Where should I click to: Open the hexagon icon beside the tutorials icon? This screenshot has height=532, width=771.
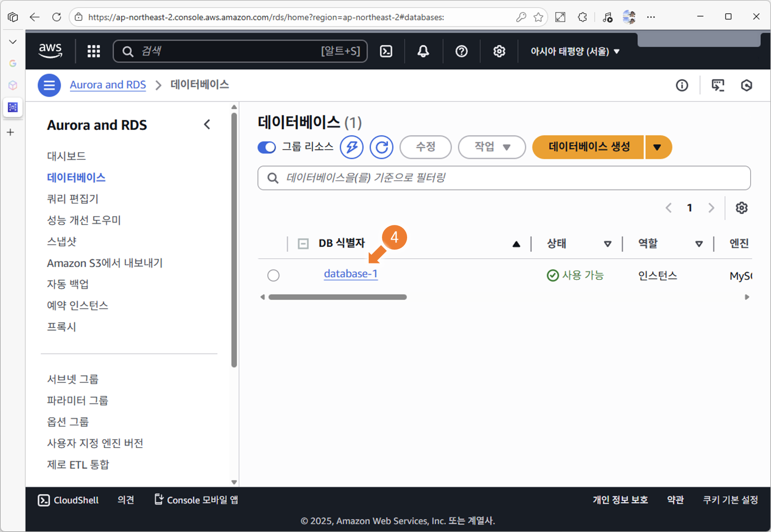click(x=746, y=85)
